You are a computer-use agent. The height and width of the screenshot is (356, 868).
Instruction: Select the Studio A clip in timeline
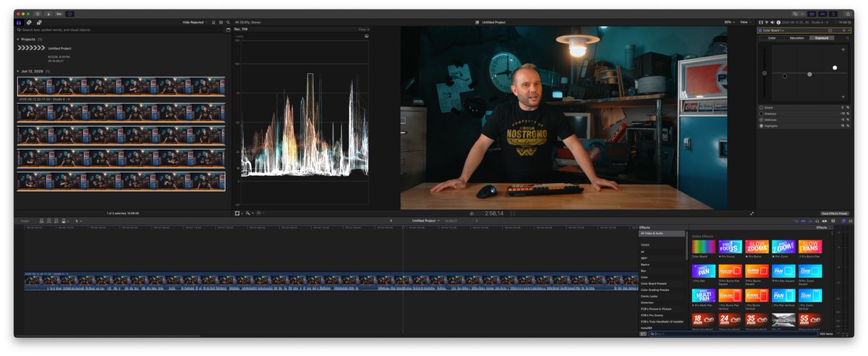coord(331,281)
